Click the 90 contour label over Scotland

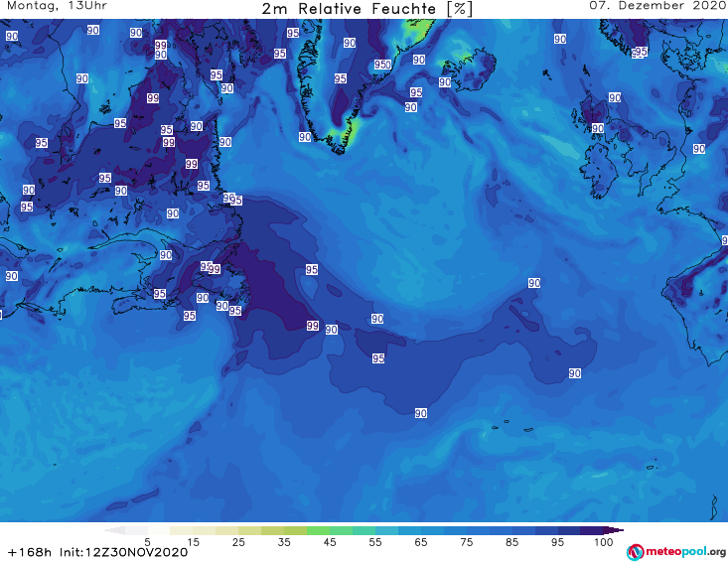(x=598, y=128)
